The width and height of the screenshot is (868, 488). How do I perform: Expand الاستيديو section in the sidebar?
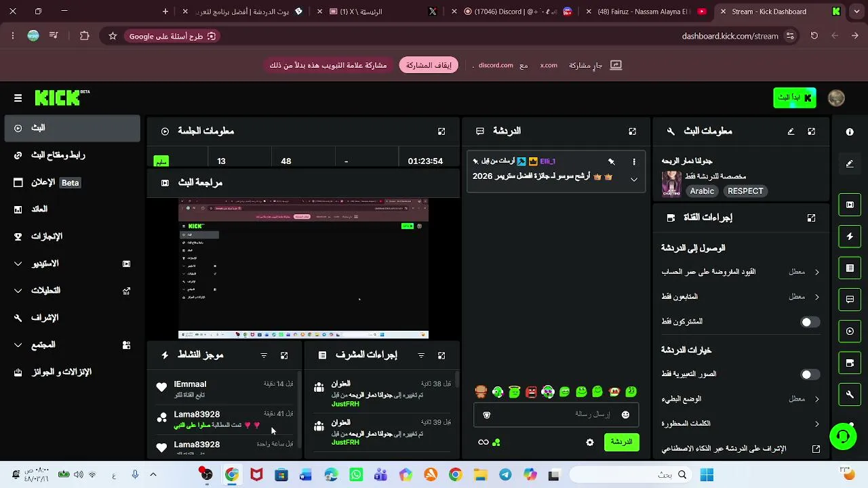pyautogui.click(x=72, y=264)
